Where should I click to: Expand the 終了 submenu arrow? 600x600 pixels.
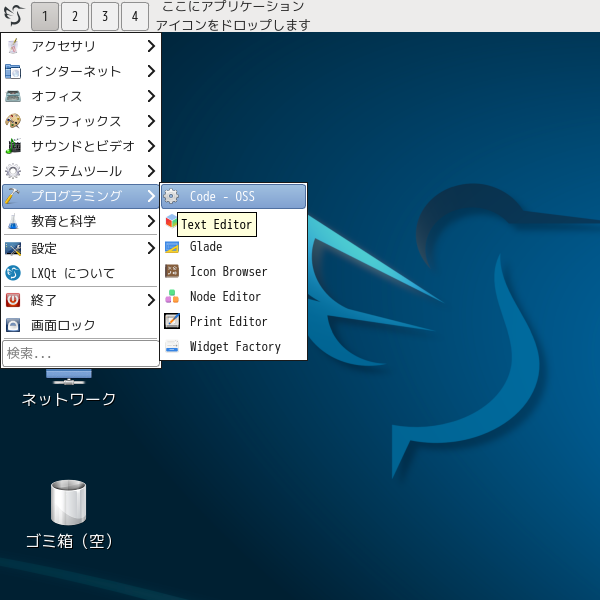(x=151, y=300)
